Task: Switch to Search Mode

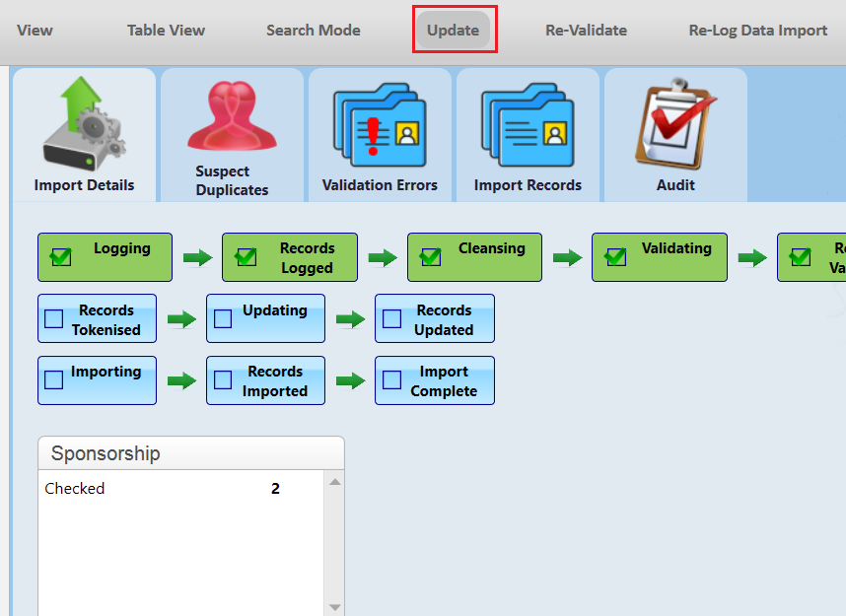Action: [314, 31]
